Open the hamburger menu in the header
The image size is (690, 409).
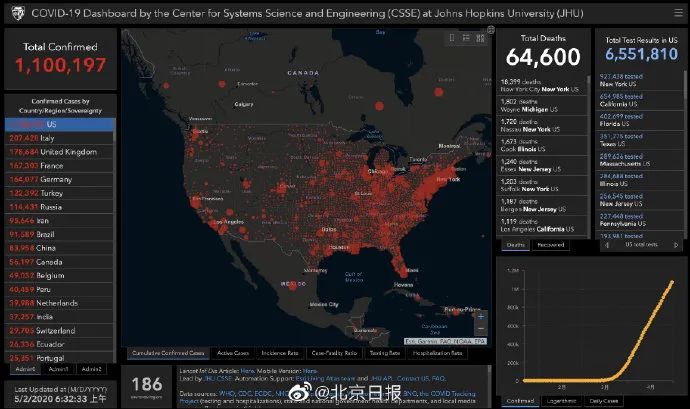point(678,13)
